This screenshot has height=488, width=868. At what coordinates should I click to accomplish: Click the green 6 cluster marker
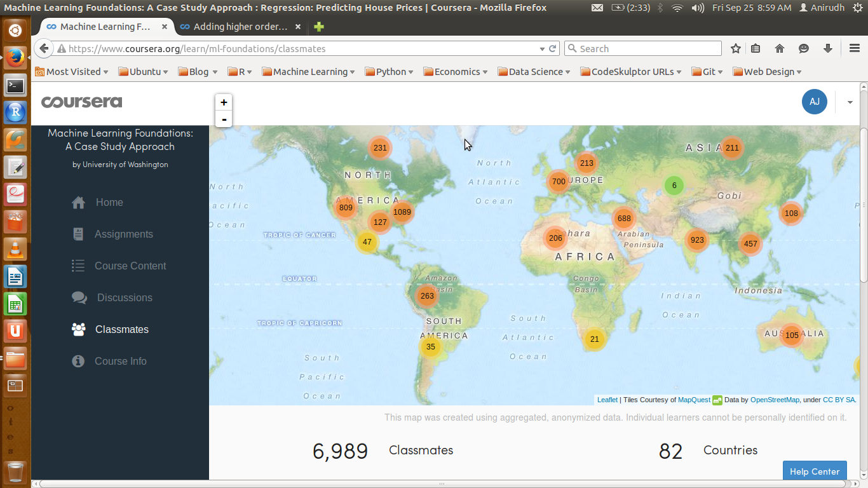click(x=674, y=186)
